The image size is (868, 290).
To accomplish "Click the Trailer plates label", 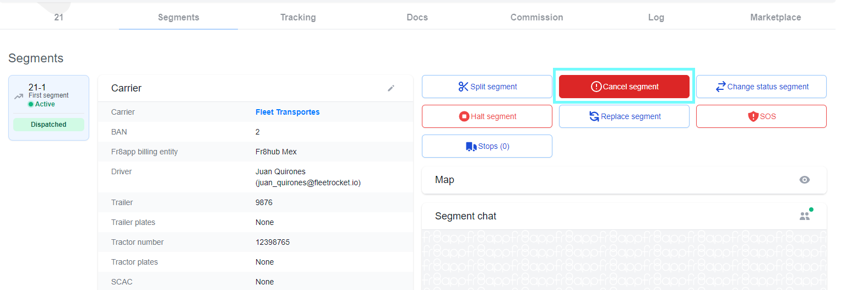I will 133,222.
